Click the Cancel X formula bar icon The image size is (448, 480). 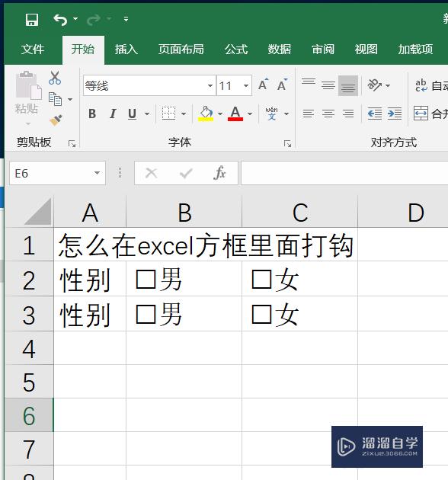point(152,173)
